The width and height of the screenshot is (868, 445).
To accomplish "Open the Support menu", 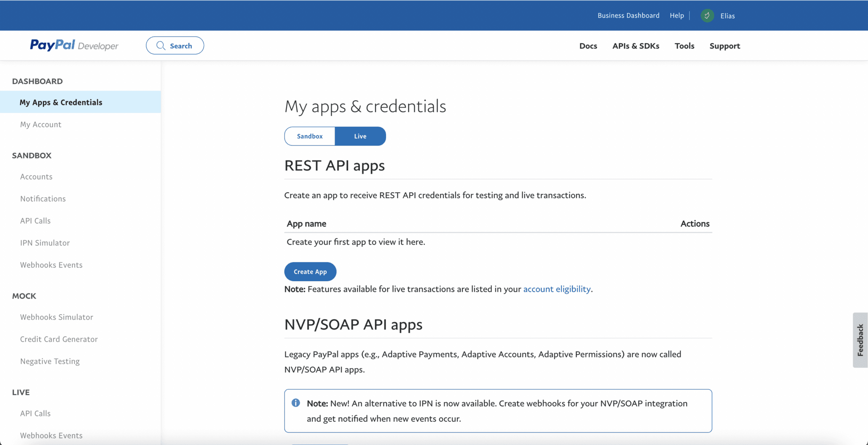I will [725, 46].
